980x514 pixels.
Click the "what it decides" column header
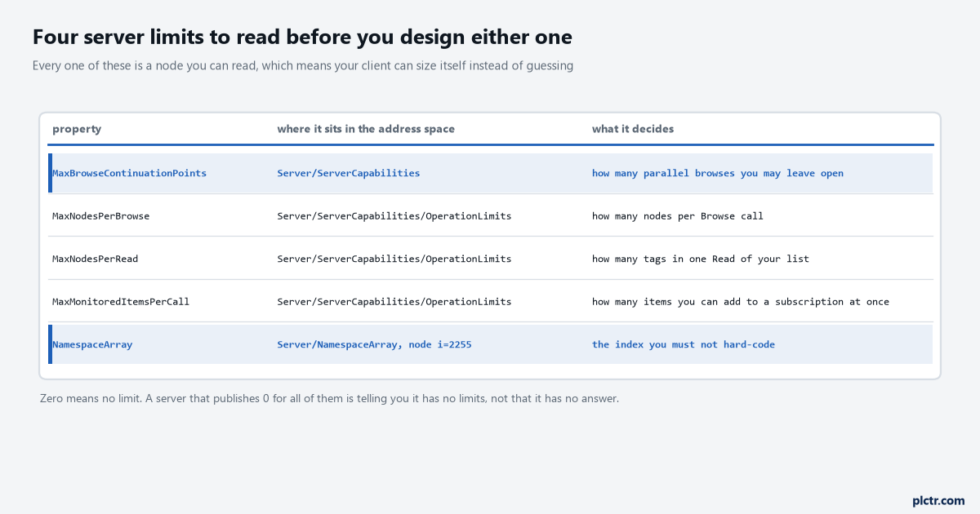click(633, 129)
